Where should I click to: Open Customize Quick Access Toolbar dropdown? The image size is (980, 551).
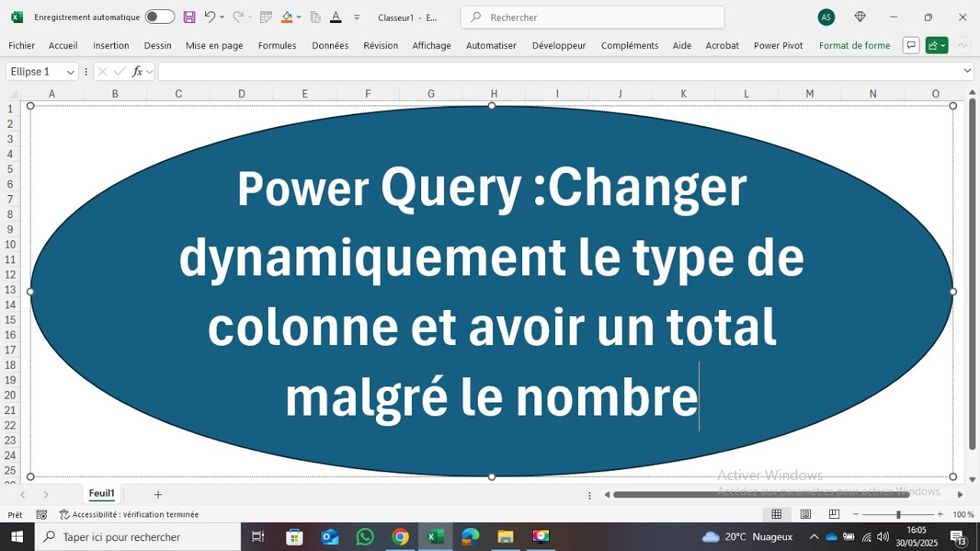coord(357,17)
